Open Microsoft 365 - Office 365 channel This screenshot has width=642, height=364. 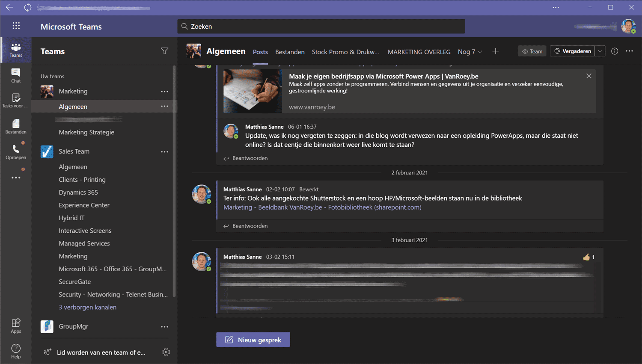click(x=113, y=269)
